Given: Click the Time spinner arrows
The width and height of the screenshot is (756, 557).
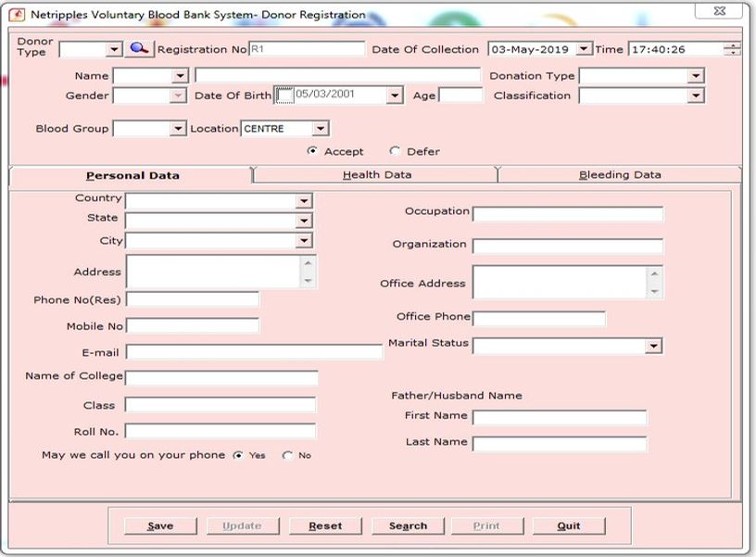Looking at the screenshot, I should pos(732,49).
